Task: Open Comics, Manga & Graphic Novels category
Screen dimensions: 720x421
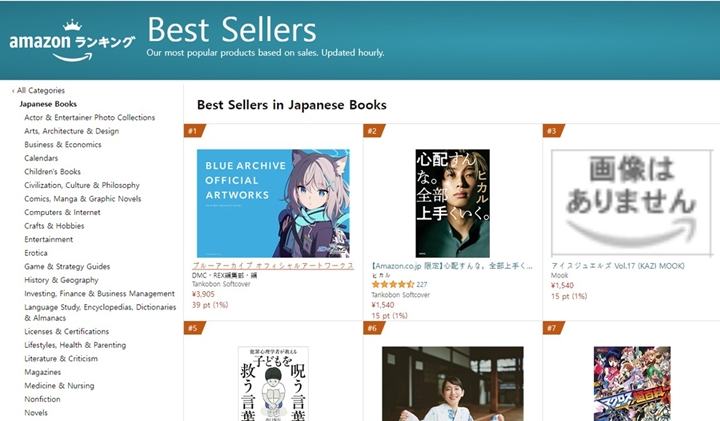Action: pos(83,199)
